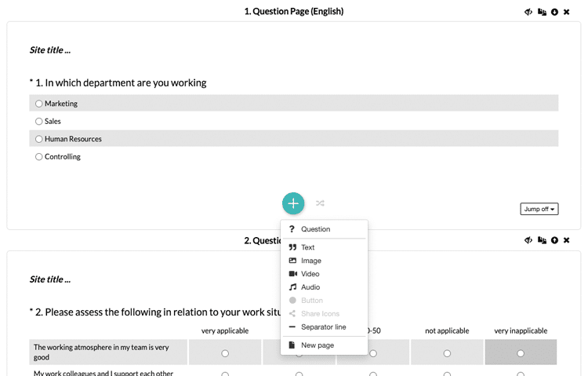Open the Jump off dropdown

539,209
